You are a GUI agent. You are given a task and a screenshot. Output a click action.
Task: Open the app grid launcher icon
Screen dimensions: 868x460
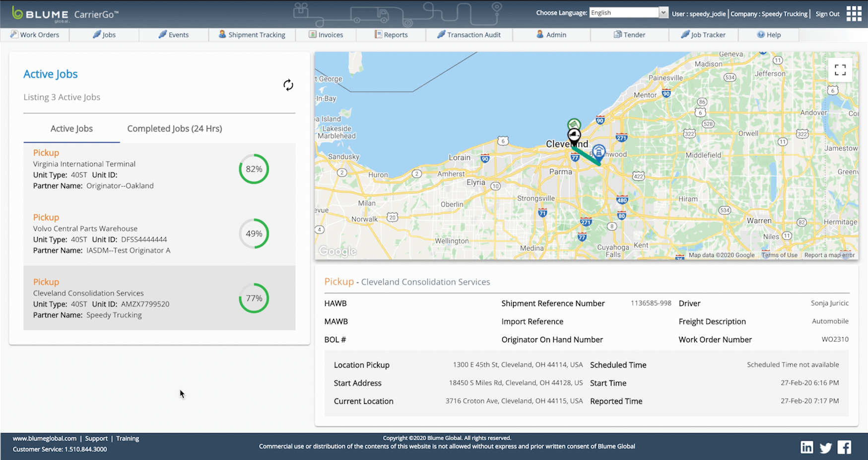click(854, 13)
